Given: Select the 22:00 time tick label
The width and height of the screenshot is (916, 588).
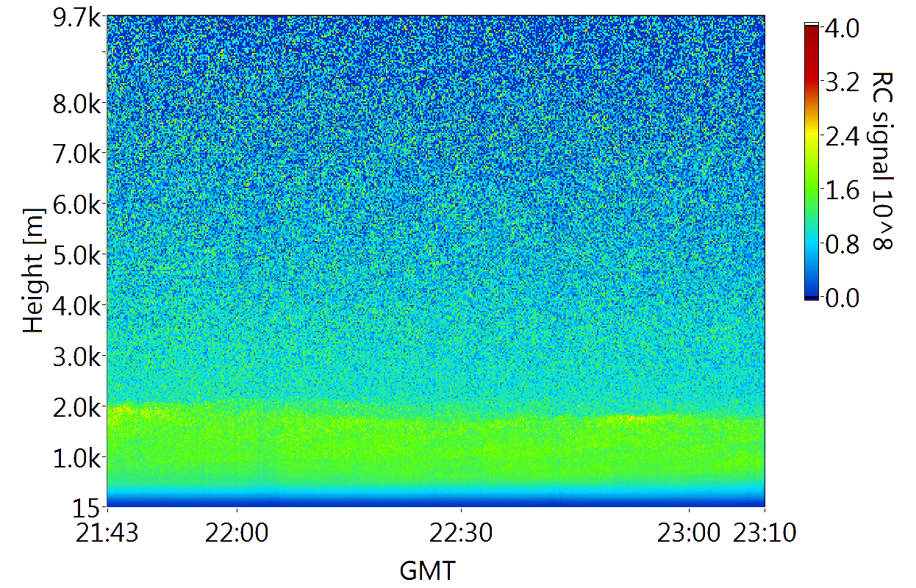Looking at the screenshot, I should click(x=237, y=533).
